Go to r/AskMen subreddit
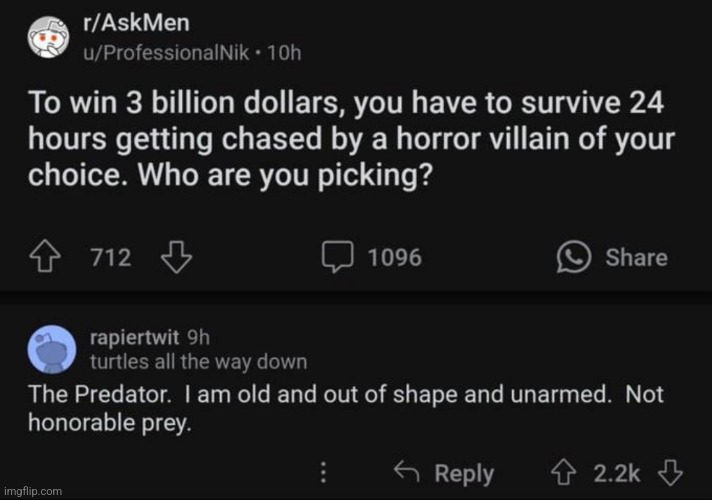712x500 pixels. 136,23
